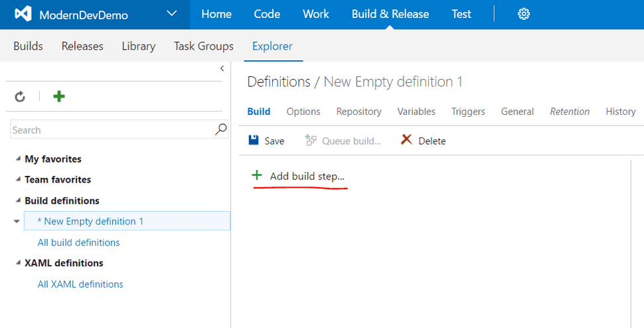Switch to the Releases page
The width and height of the screenshot is (644, 328).
click(82, 46)
